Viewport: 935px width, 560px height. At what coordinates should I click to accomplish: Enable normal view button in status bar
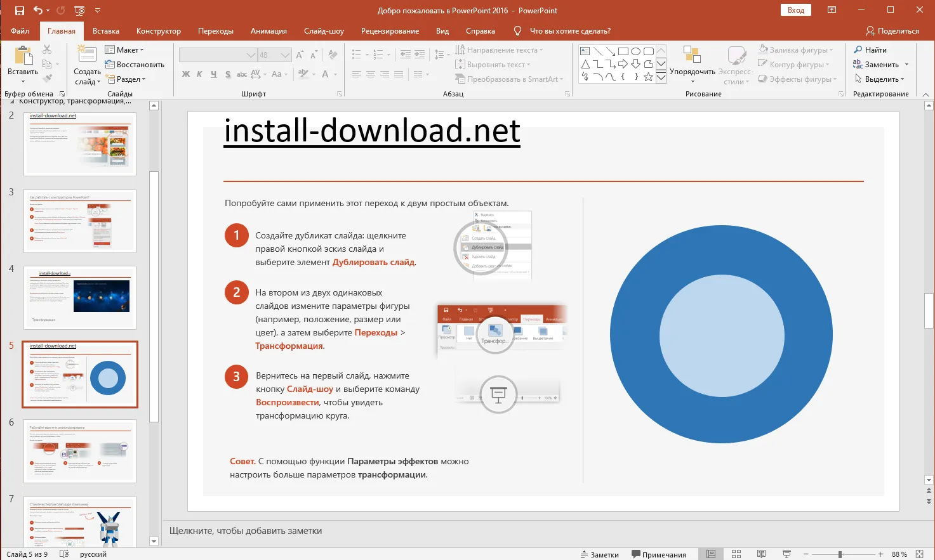pos(711,554)
